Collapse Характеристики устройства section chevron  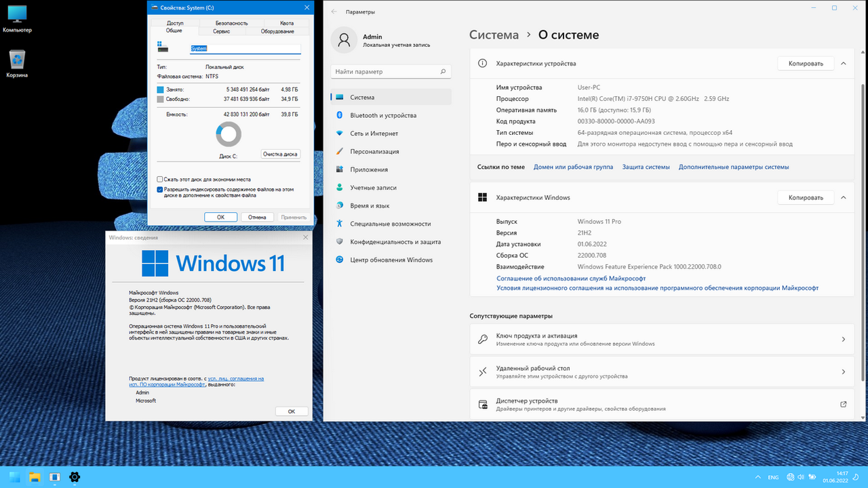tap(844, 63)
